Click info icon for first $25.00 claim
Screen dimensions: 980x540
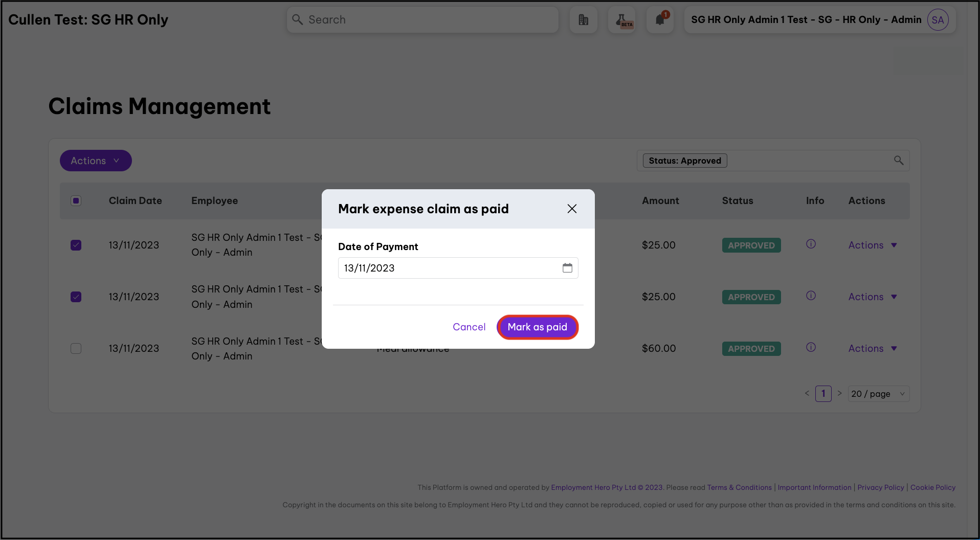[x=811, y=244]
